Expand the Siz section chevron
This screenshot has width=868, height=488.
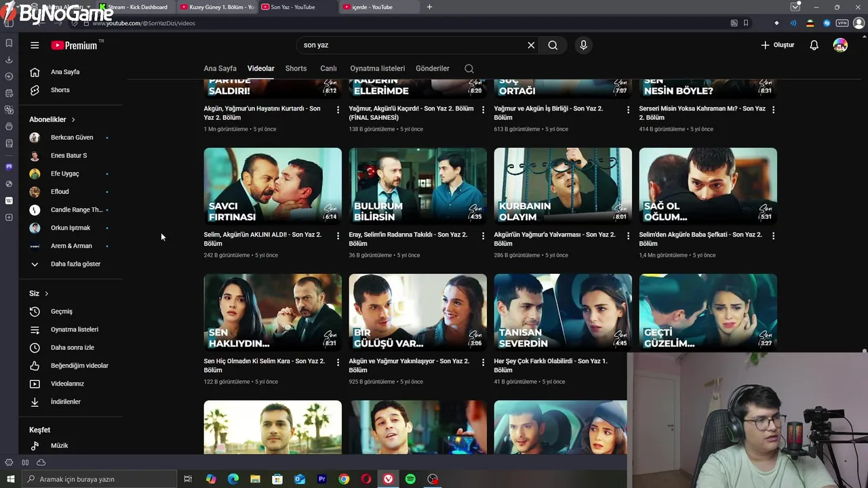47,293
